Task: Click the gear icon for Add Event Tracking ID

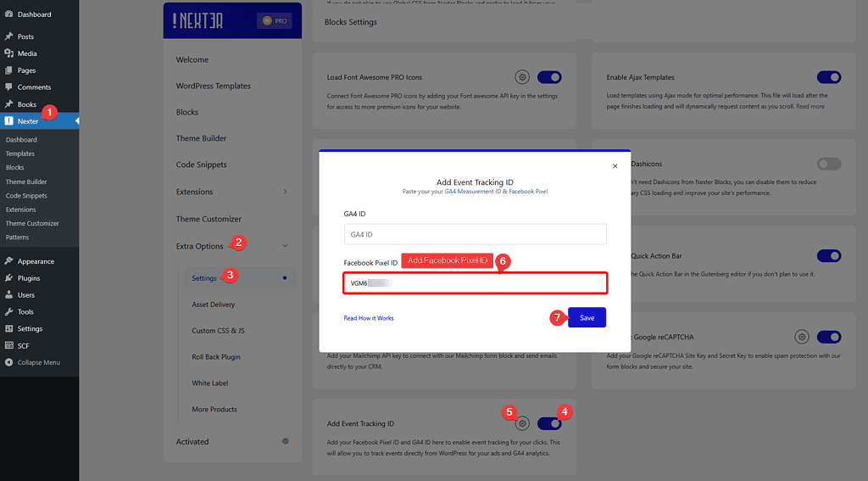Action: click(523, 423)
